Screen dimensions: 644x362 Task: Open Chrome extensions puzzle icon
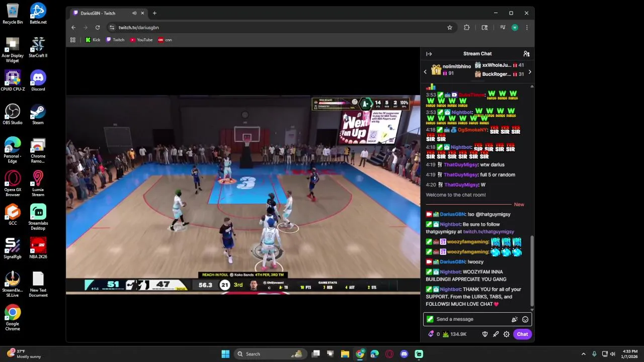(467, 28)
